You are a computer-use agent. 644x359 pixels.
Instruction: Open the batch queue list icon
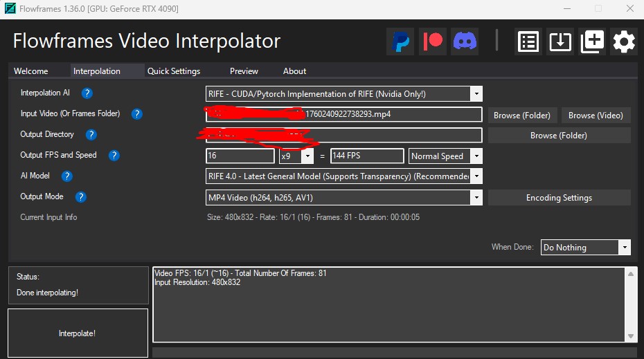pos(528,42)
